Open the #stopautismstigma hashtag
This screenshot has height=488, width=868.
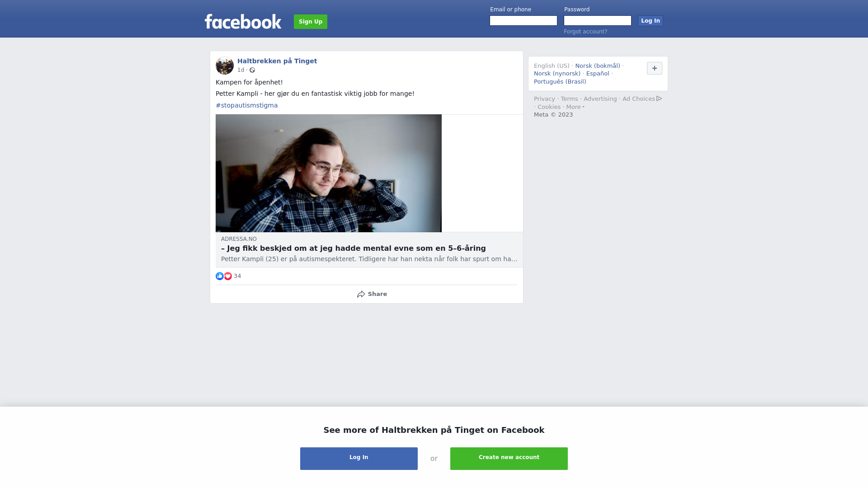pos(247,105)
